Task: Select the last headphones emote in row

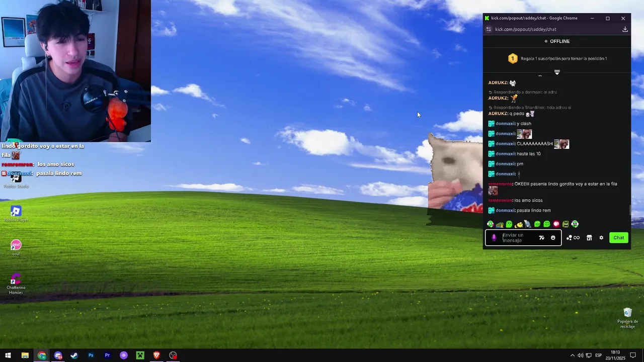Action: click(575, 224)
